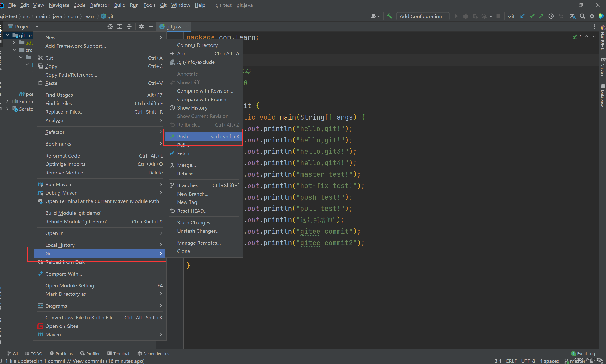Click the UTF-8 encoding status widget

click(528, 361)
